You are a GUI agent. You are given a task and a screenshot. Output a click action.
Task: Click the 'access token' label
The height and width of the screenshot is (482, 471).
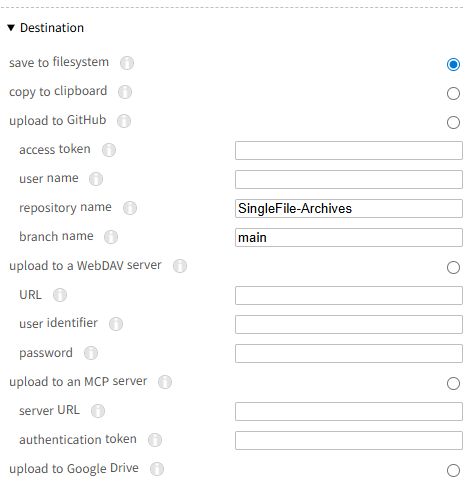click(x=55, y=150)
